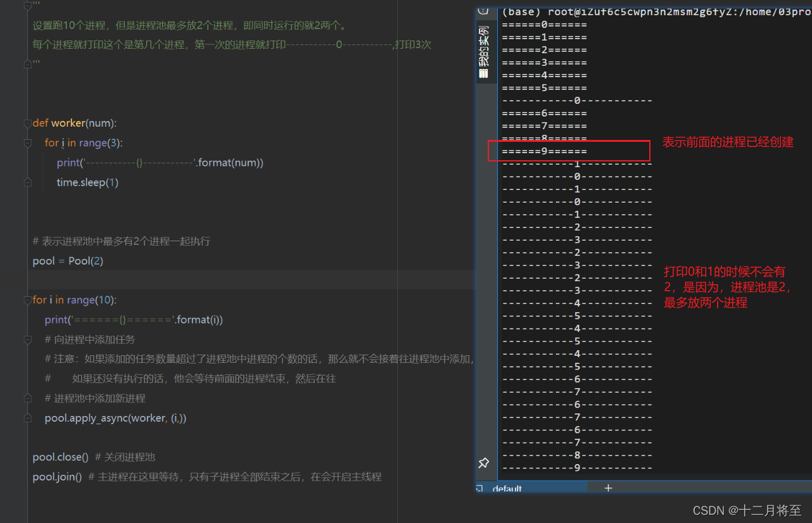Viewport: 812px width, 523px height.
Task: Click terminal output '======9======'
Action: [545, 151]
